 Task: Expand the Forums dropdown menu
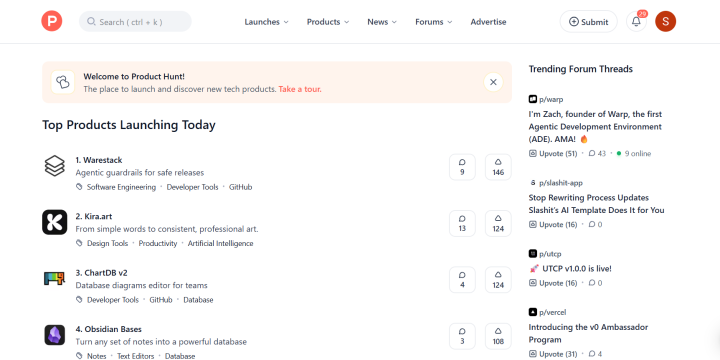433,22
